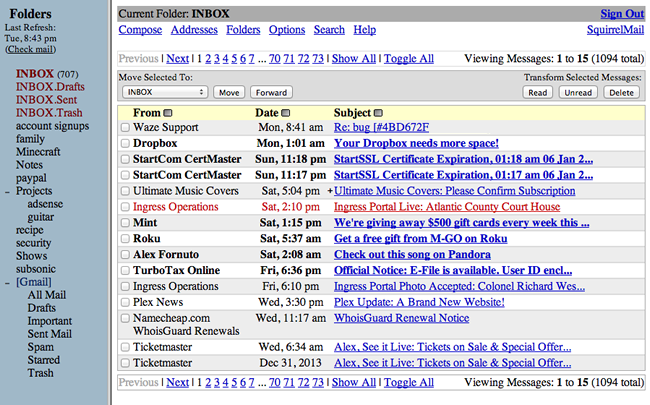Go to Options in the top menu

click(287, 31)
